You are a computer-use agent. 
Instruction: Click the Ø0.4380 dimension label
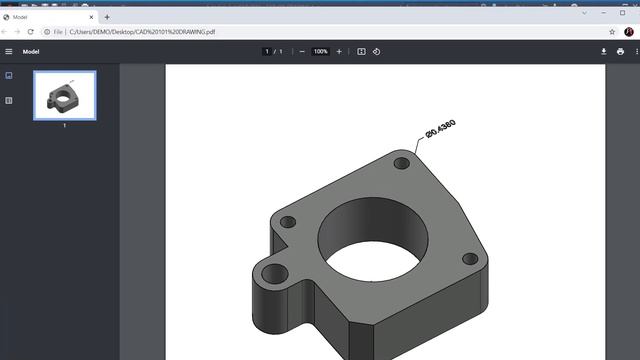[x=440, y=129]
